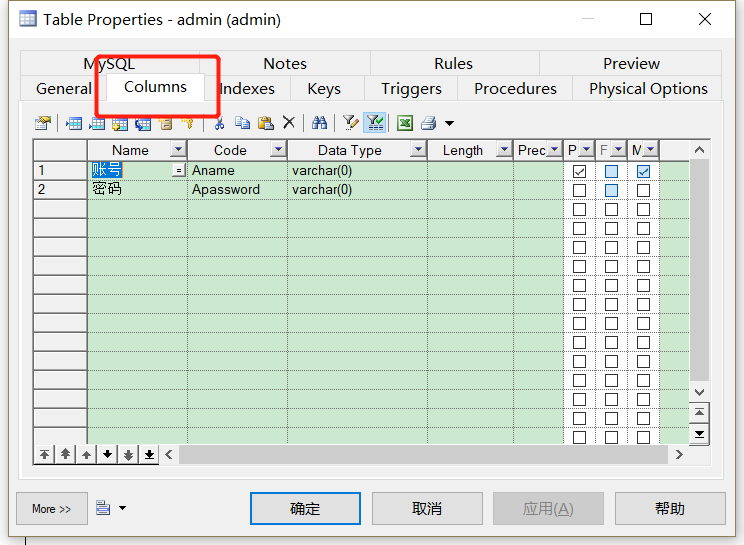Select row header number 2
This screenshot has height=545, width=744.
(x=60, y=190)
